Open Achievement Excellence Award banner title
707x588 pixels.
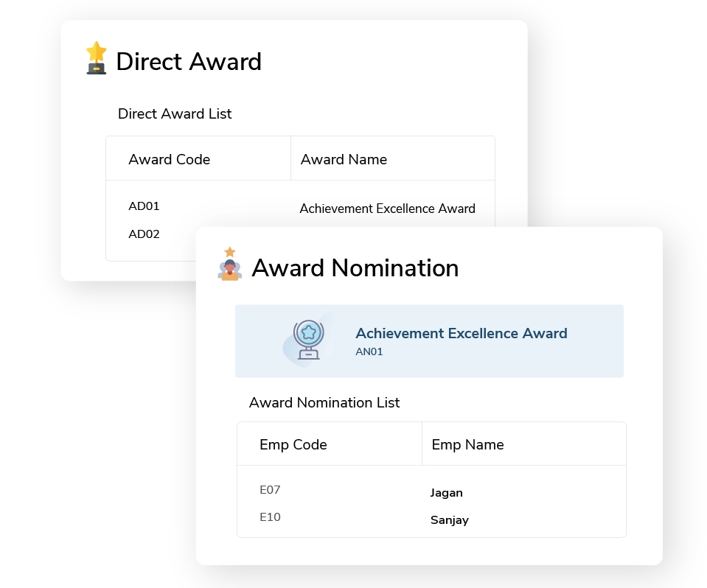pos(462,334)
